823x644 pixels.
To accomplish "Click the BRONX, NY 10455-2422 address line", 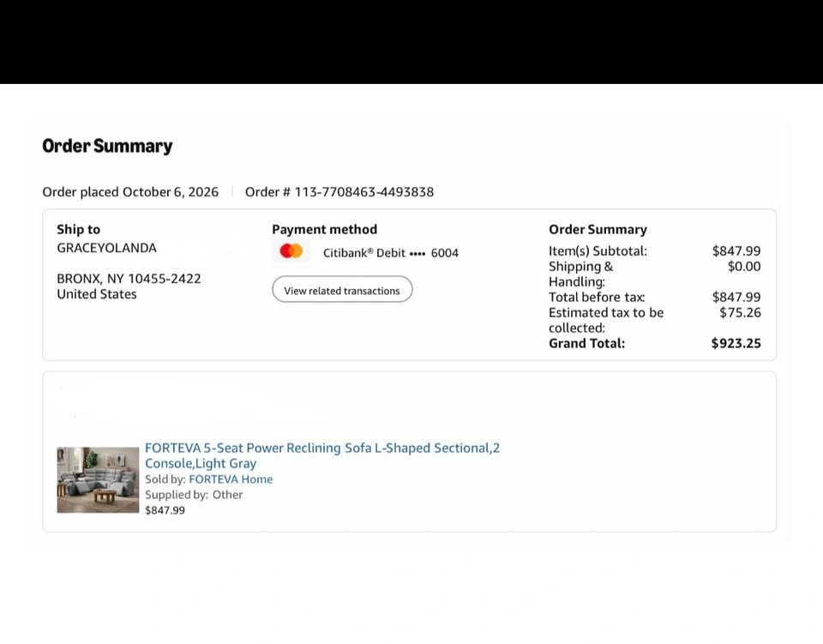I will pyautogui.click(x=129, y=279).
